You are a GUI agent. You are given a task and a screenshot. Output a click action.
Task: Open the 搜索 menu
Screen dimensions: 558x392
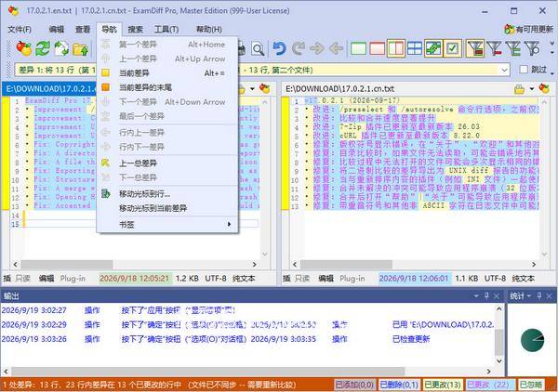click(x=135, y=30)
